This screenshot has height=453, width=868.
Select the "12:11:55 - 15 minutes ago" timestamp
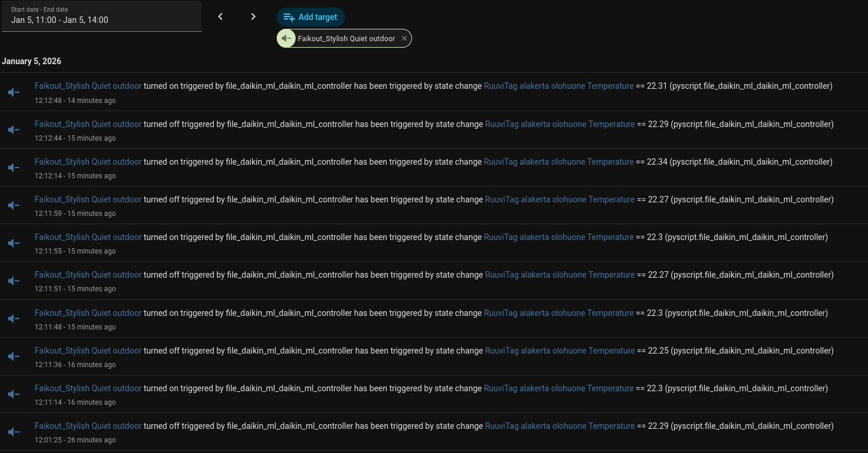75,251
